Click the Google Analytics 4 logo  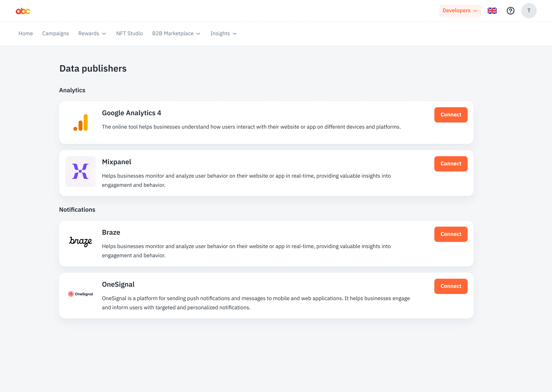coord(80,122)
